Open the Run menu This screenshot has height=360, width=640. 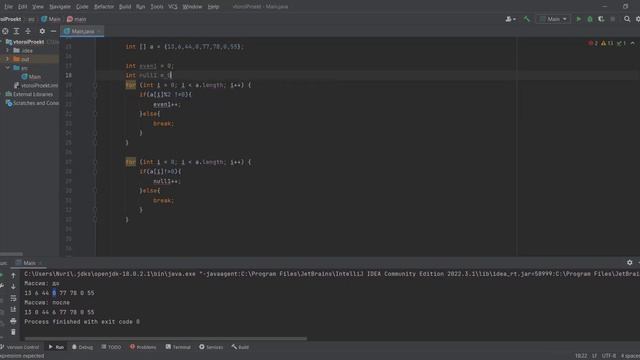pyautogui.click(x=140, y=7)
